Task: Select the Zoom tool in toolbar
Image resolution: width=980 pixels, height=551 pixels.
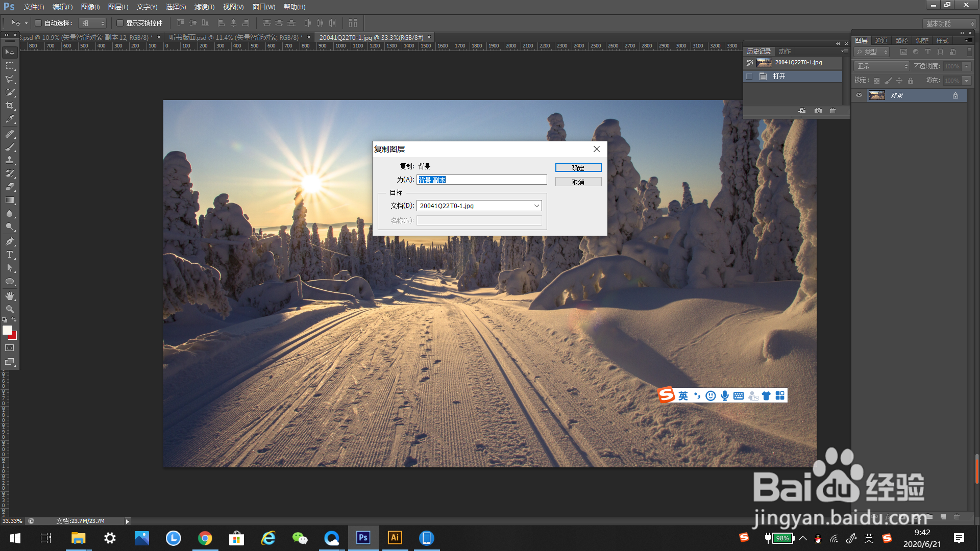Action: [10, 309]
